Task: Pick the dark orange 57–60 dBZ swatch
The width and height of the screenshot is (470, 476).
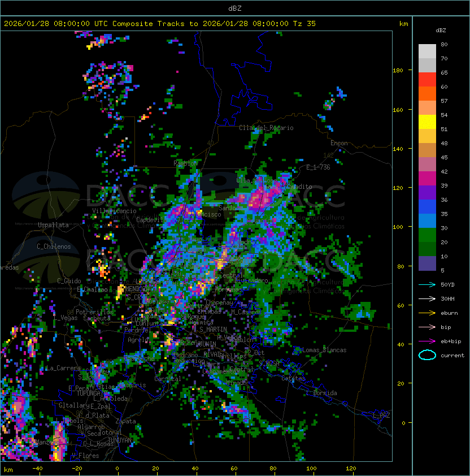Action: pos(427,93)
